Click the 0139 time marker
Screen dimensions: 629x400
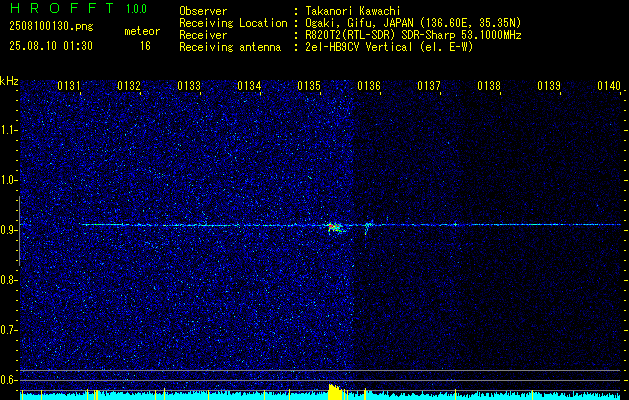point(549,86)
